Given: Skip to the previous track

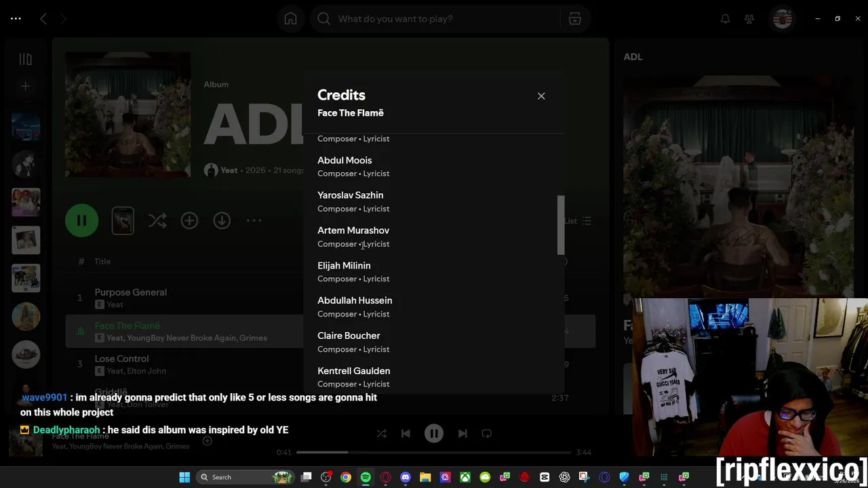Looking at the screenshot, I should (406, 434).
